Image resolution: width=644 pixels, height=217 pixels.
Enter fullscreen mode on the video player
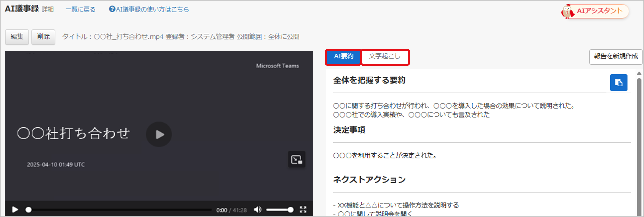303,210
